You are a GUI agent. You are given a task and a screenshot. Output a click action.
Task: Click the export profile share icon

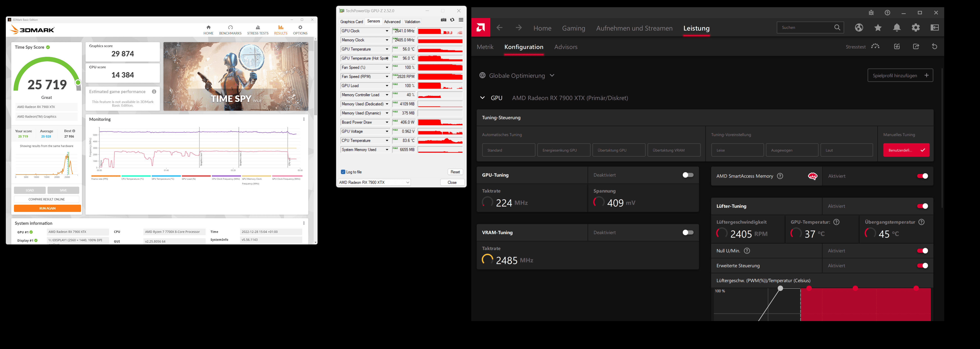[916, 46]
